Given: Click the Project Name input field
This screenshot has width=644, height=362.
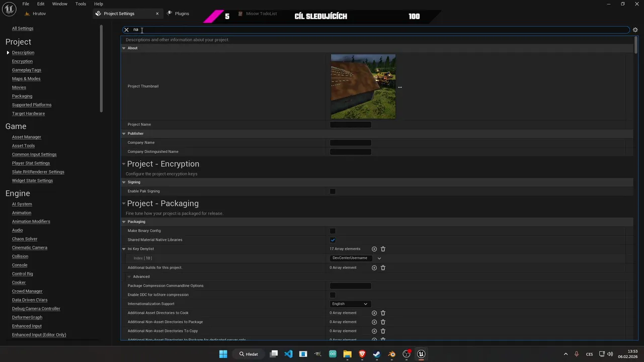Looking at the screenshot, I should tap(351, 125).
